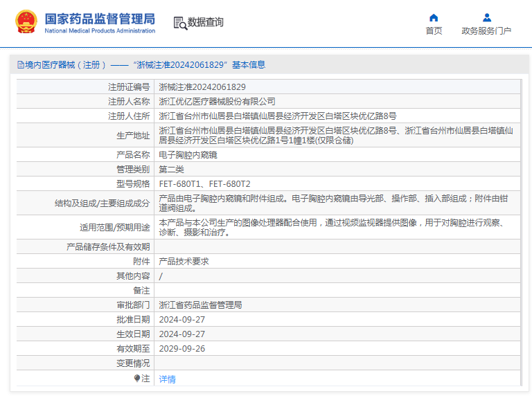The image size is (532, 398).
Task: Click the 政务服务门户 person icon
Action: [486, 18]
